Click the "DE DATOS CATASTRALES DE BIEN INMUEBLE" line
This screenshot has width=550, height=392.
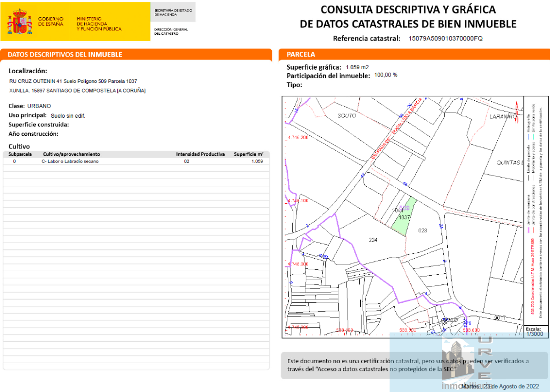pos(408,24)
